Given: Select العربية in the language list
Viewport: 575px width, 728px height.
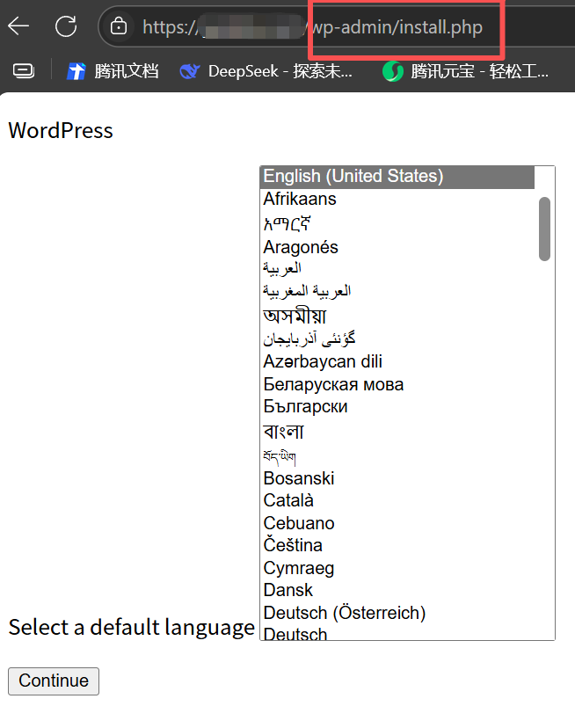Looking at the screenshot, I should 397,268.
